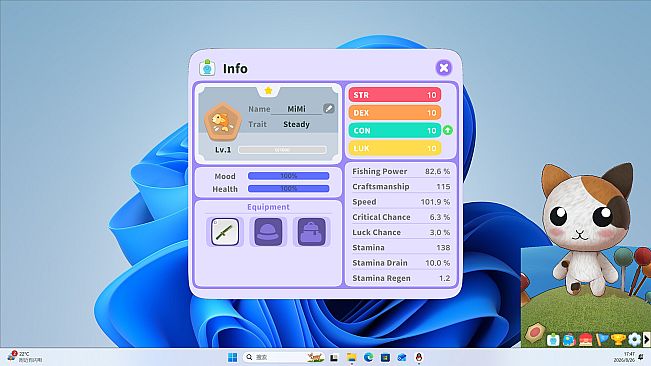The height and width of the screenshot is (366, 651).
Task: Select the Stamina Regen stat row
Action: [x=401, y=278]
